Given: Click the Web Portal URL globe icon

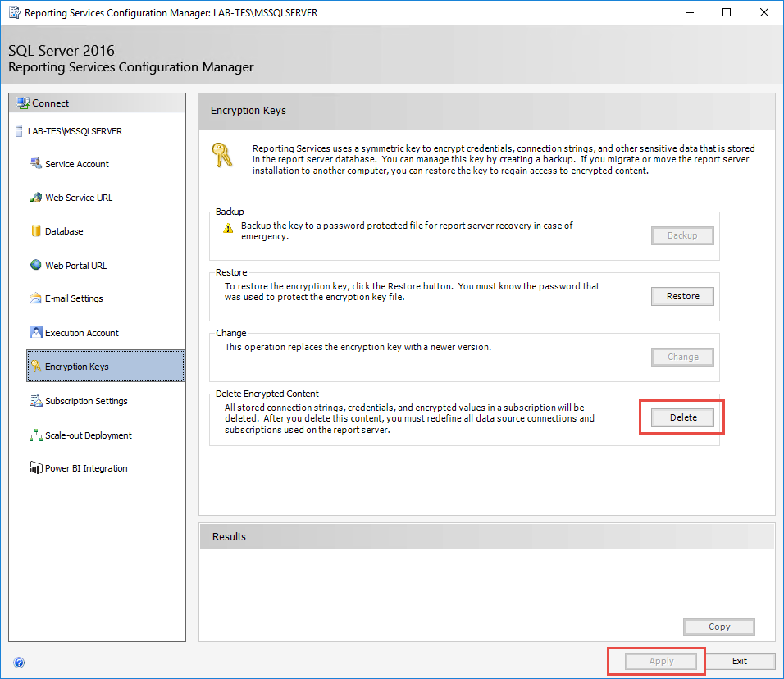Looking at the screenshot, I should (36, 265).
